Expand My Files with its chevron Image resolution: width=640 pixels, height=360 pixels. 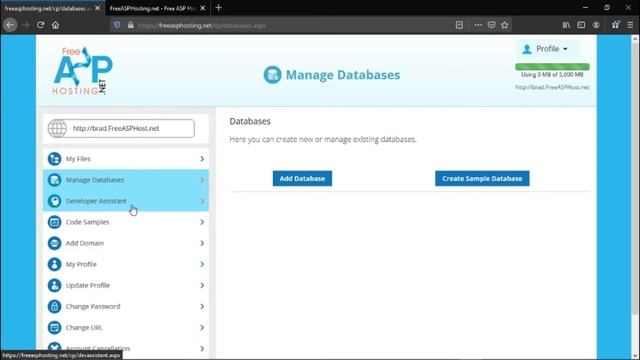(202, 159)
